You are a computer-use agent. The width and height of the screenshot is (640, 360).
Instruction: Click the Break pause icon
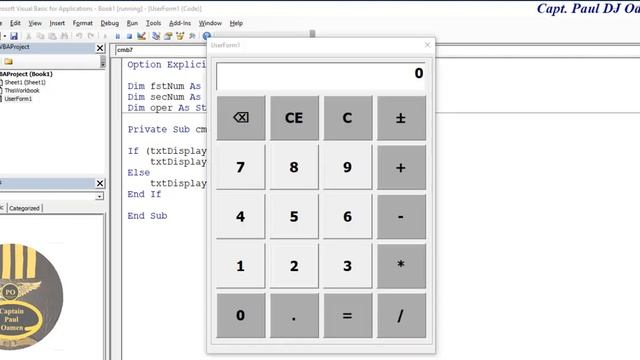point(118,36)
